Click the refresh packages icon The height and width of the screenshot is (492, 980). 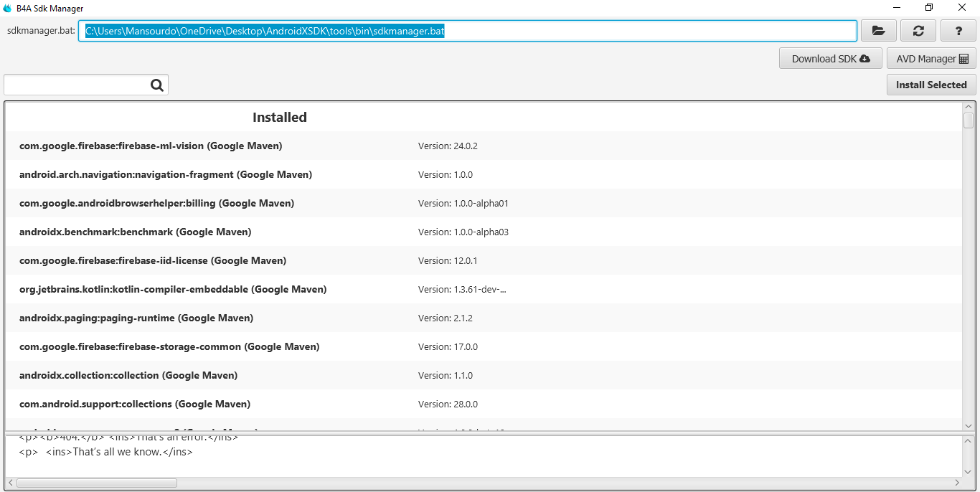pos(918,31)
